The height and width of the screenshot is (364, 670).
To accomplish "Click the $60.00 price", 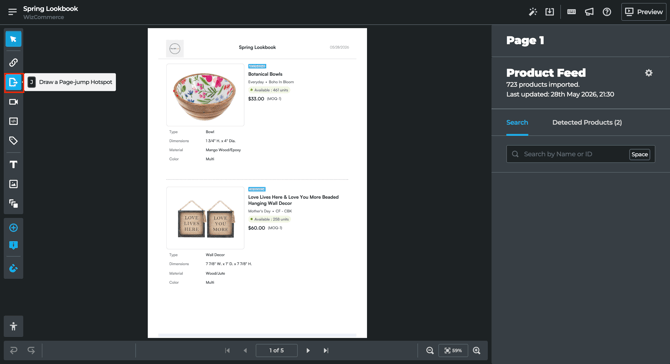I will (256, 228).
